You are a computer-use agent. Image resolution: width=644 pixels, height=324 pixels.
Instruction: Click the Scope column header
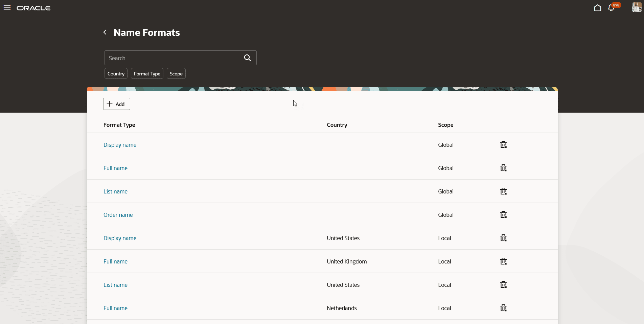(x=446, y=125)
